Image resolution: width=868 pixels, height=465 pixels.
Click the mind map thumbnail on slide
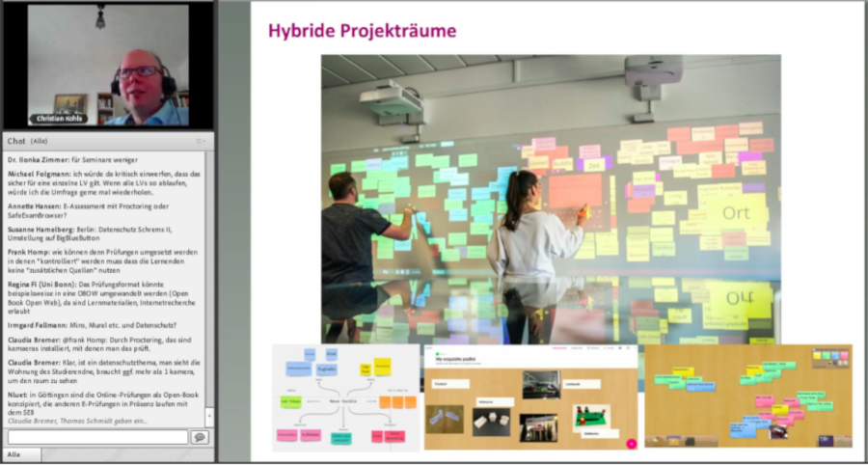click(x=345, y=397)
